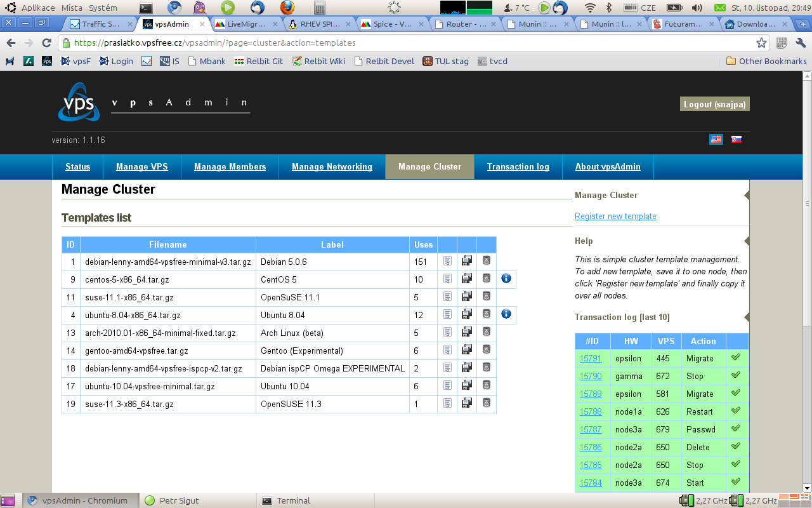Delete the Ubuntu 8.04 template
The image size is (812, 508).
pos(487,314)
